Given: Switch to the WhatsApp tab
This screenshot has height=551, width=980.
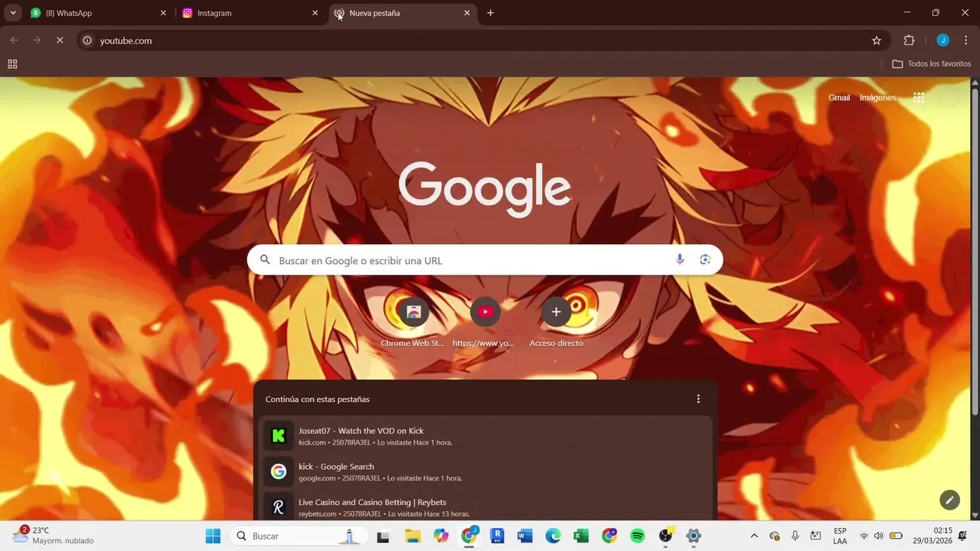Looking at the screenshot, I should pos(98,13).
